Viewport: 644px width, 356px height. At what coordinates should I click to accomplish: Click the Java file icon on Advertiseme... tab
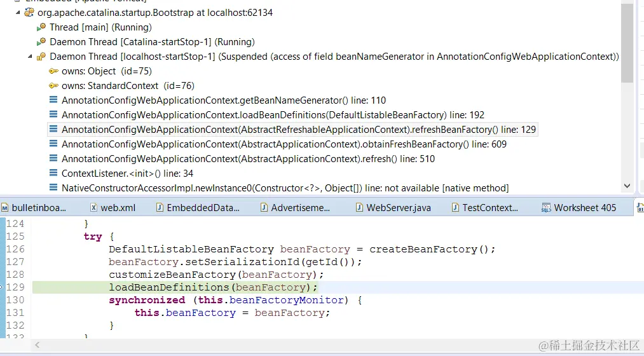tap(264, 208)
